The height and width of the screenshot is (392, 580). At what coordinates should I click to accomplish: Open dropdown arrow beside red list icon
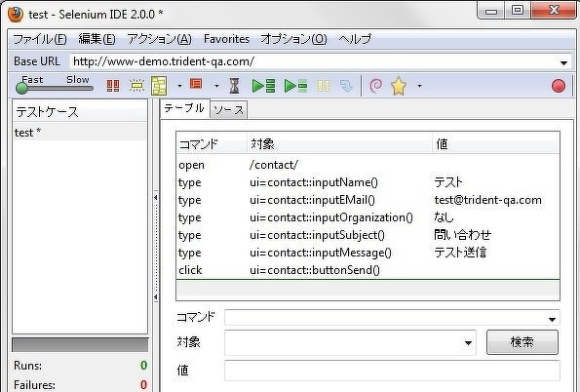click(x=216, y=86)
